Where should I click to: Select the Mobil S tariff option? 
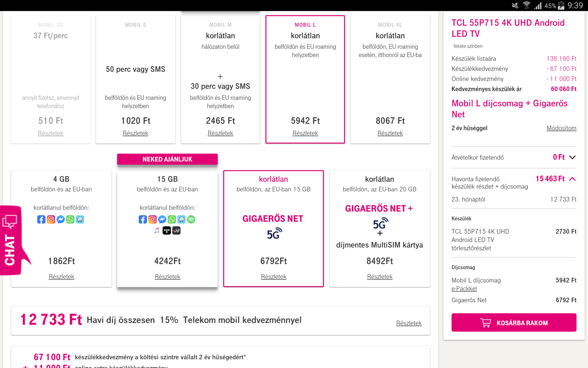coord(136,79)
